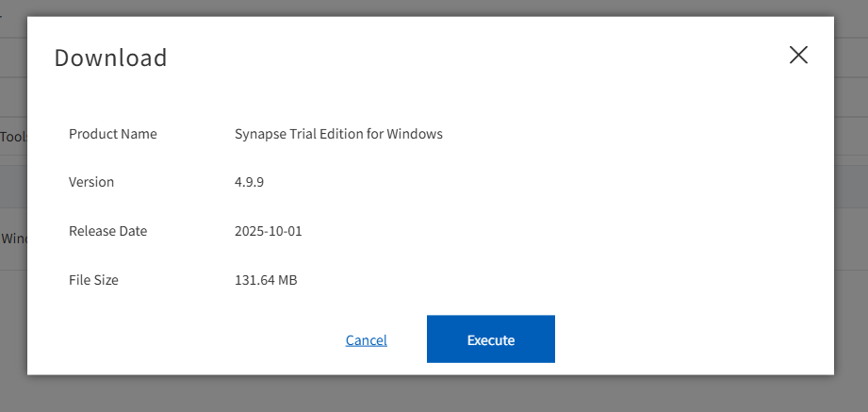This screenshot has height=412, width=868.
Task: Click the partially hidden Tools text behind dialog
Action: point(13,137)
